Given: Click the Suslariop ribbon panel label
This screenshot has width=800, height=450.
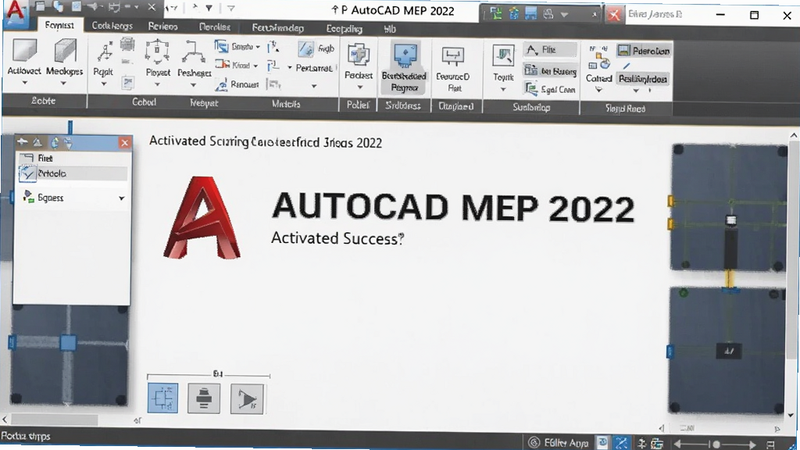Looking at the screenshot, I should (x=531, y=107).
